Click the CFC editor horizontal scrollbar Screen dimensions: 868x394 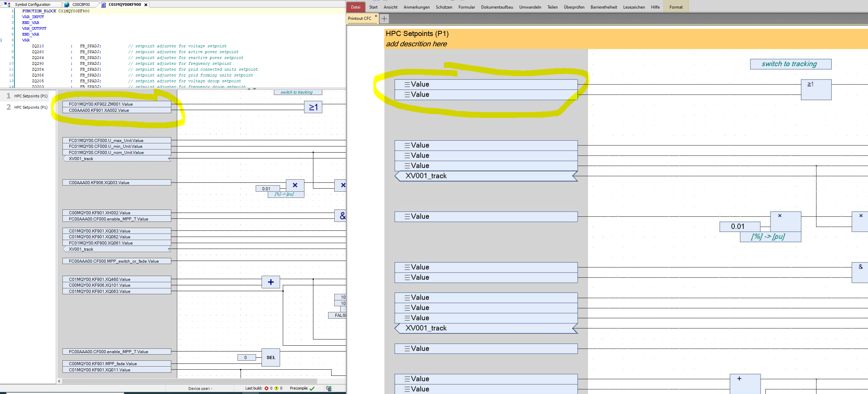[x=189, y=381]
